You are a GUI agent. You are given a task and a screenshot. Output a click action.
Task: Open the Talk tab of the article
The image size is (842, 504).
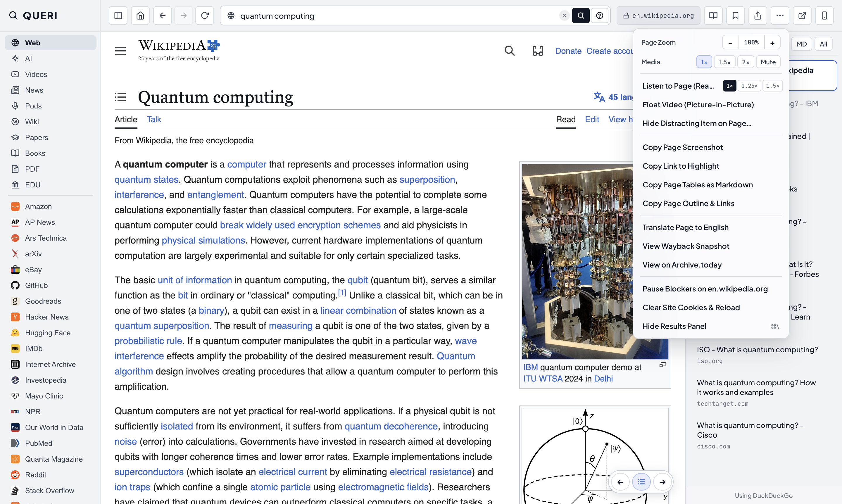(x=154, y=120)
